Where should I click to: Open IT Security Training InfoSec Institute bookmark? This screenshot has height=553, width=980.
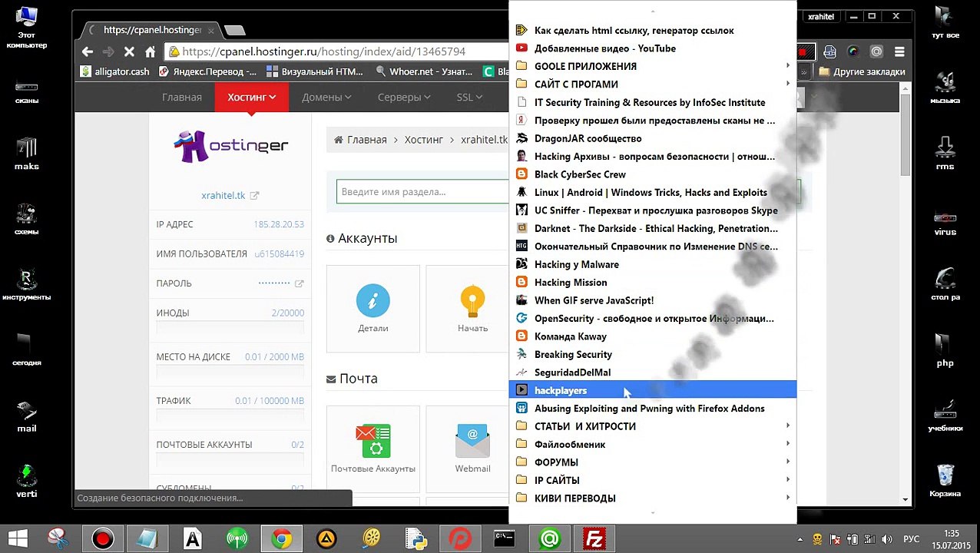pyautogui.click(x=652, y=102)
